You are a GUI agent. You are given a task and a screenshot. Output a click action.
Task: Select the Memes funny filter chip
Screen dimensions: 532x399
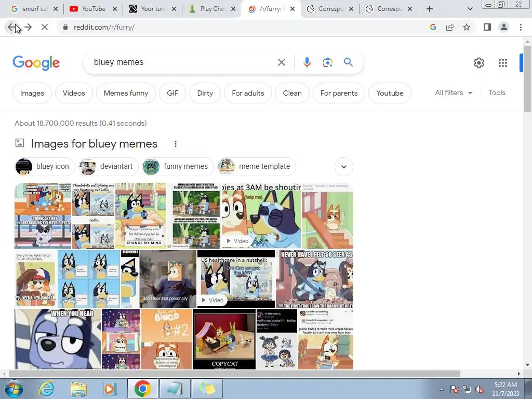click(x=126, y=93)
